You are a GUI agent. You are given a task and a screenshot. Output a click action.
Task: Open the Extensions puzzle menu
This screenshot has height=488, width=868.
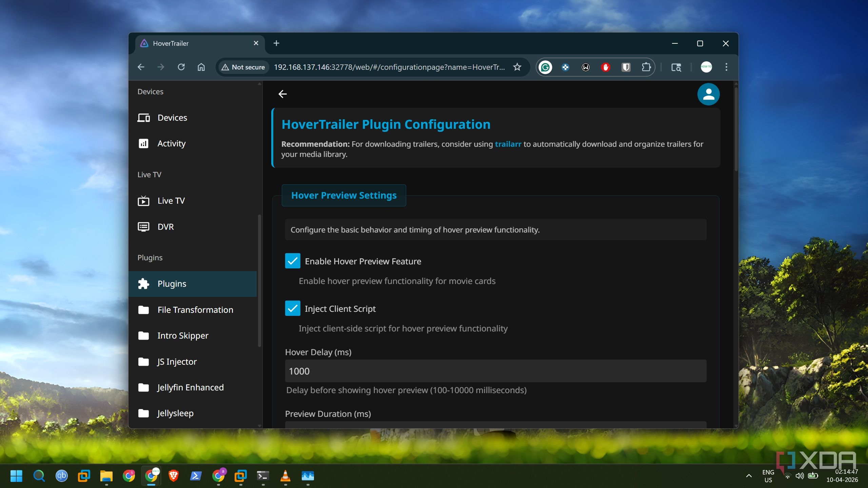[646, 67]
